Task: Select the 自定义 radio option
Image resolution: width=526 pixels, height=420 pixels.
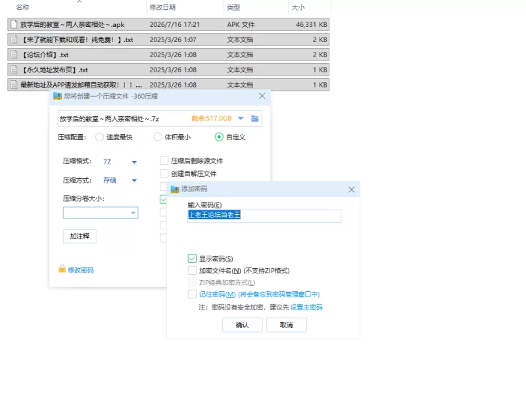Action: coord(219,137)
